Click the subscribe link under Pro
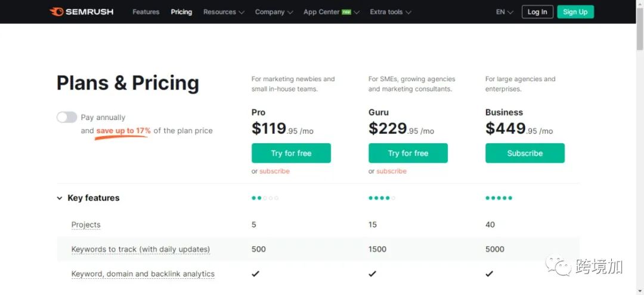 (274, 171)
